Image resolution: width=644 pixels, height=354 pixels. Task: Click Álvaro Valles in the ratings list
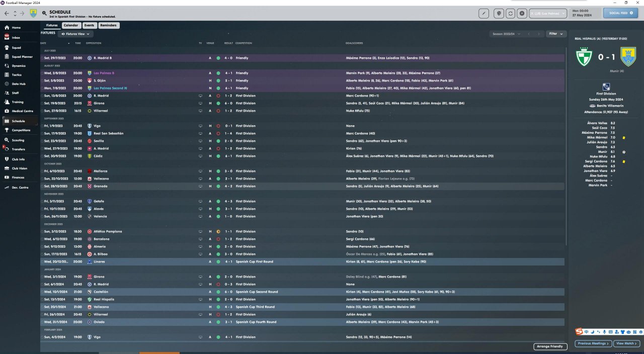click(x=598, y=123)
